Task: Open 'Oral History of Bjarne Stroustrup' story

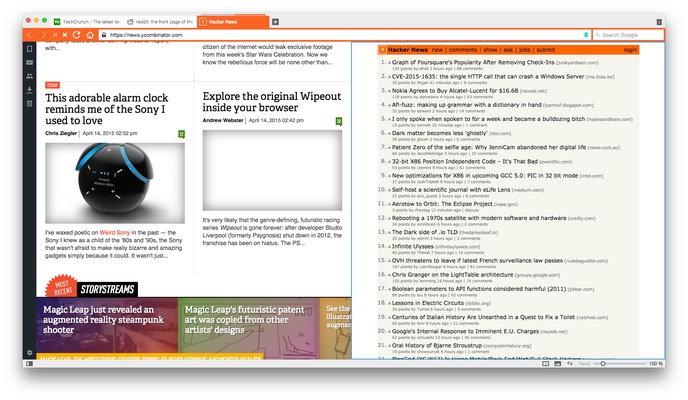Action: (x=437, y=345)
